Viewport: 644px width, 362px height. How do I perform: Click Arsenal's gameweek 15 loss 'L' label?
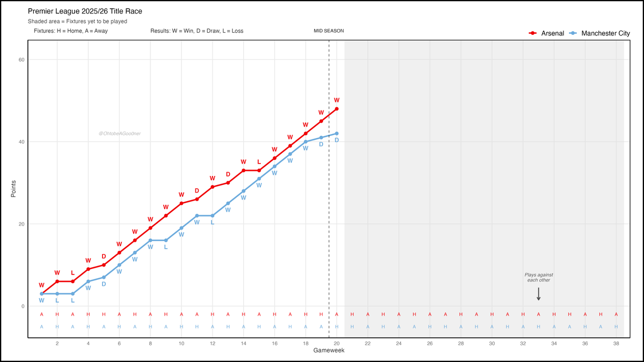[259, 162]
